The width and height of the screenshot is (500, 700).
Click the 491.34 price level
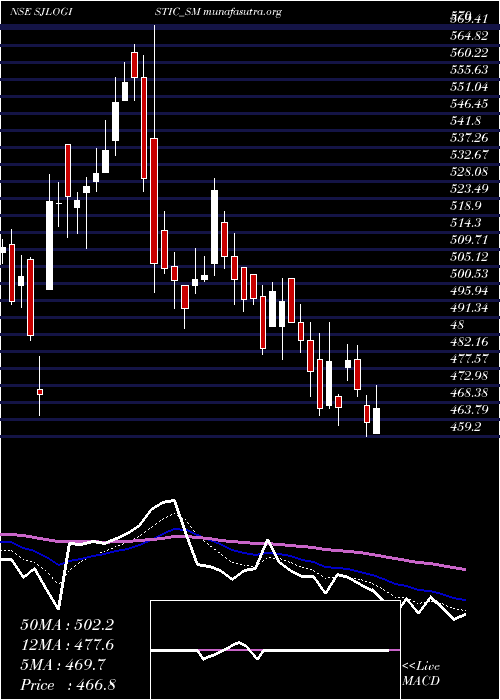[x=471, y=308]
